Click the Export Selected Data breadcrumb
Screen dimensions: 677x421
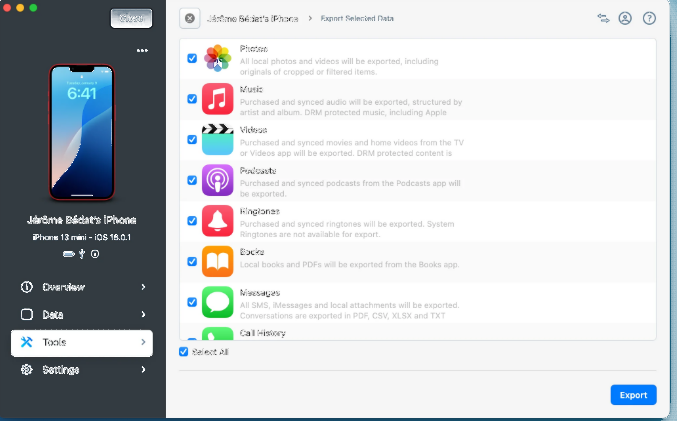[357, 18]
